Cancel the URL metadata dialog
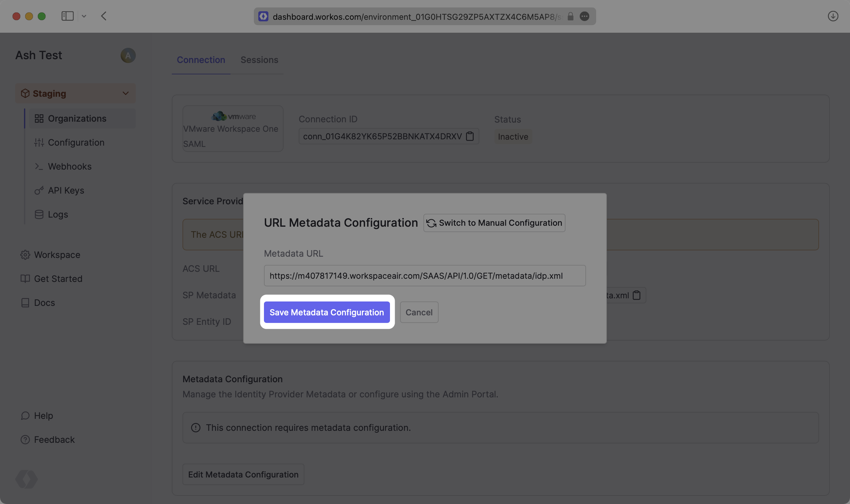 click(419, 312)
